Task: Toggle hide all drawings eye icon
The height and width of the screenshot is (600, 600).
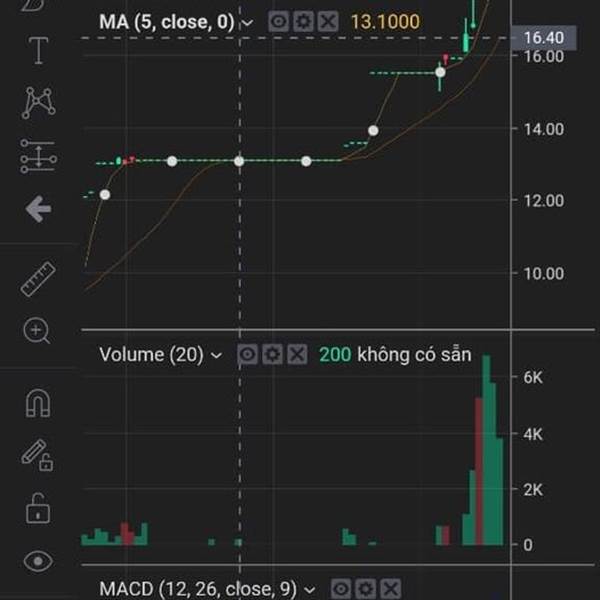Action: point(38,561)
